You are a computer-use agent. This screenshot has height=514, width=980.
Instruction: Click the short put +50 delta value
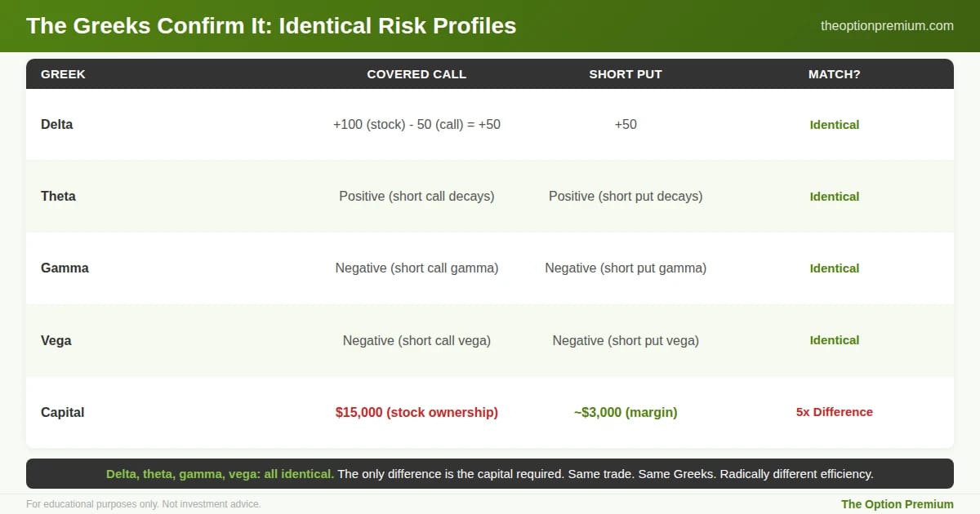click(626, 125)
